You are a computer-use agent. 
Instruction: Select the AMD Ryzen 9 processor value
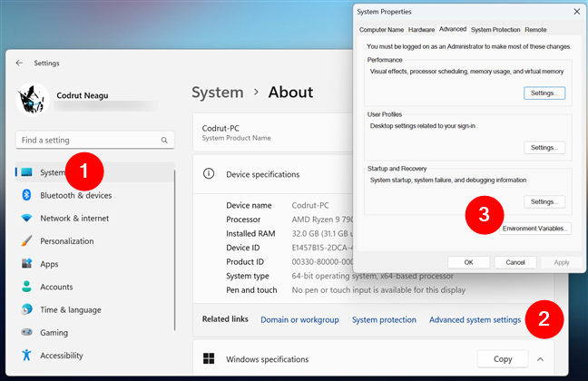click(x=322, y=220)
